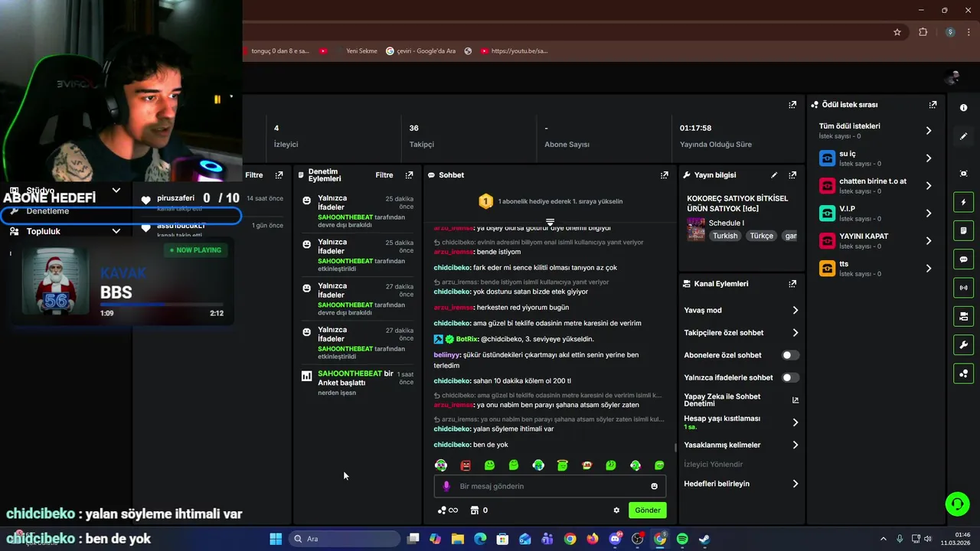
Task: Toggle the rewards dots icon at sidebar bottom
Action: 963,373
